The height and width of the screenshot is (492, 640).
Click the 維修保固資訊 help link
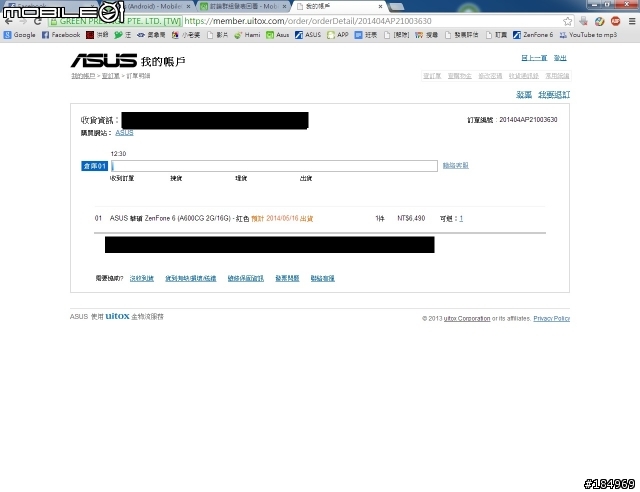coord(246,278)
